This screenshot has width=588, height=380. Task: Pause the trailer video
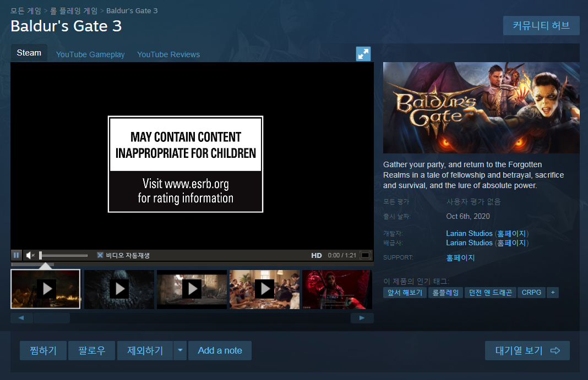pyautogui.click(x=16, y=255)
